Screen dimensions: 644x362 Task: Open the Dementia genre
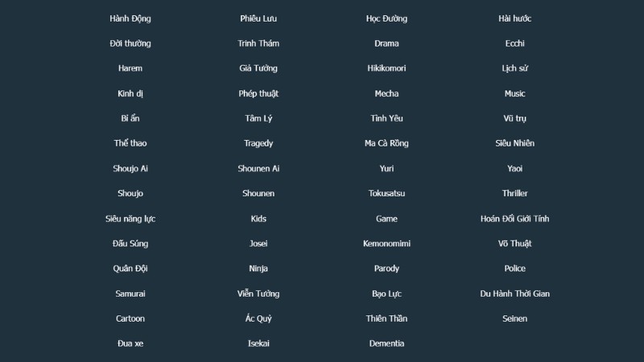point(386,343)
